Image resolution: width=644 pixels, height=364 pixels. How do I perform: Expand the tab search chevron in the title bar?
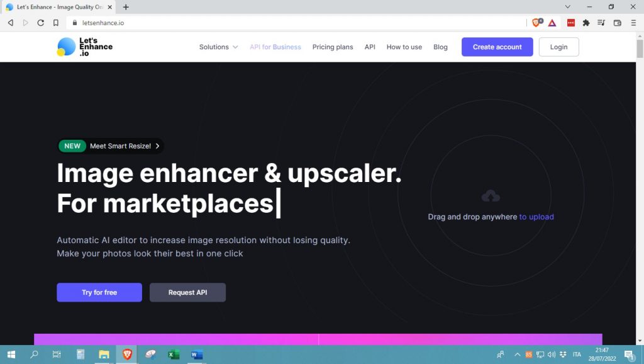click(568, 7)
